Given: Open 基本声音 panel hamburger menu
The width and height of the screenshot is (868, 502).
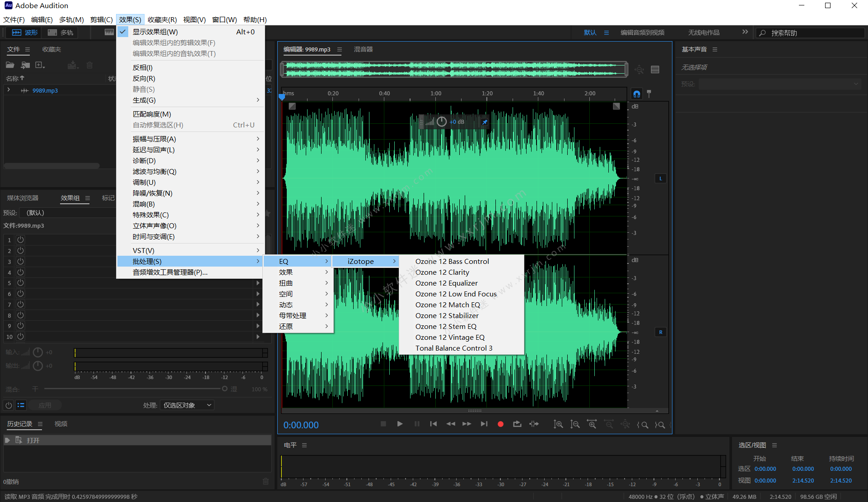Looking at the screenshot, I should [715, 49].
